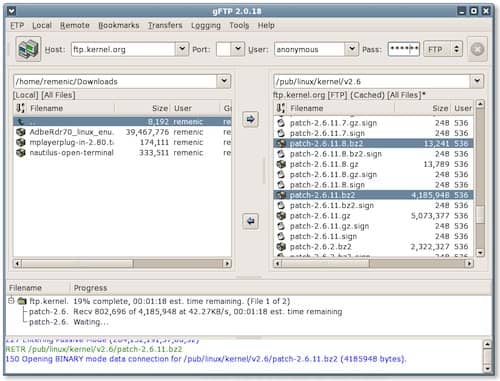Expand the remote path /pub/linux/kernel/v2.6 dropdown
The height and width of the screenshot is (381, 500).
coord(477,81)
